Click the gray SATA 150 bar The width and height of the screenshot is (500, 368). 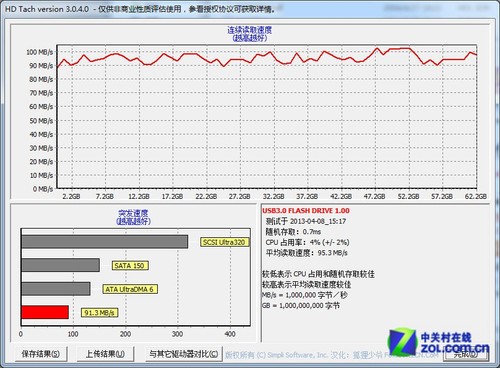coord(61,265)
